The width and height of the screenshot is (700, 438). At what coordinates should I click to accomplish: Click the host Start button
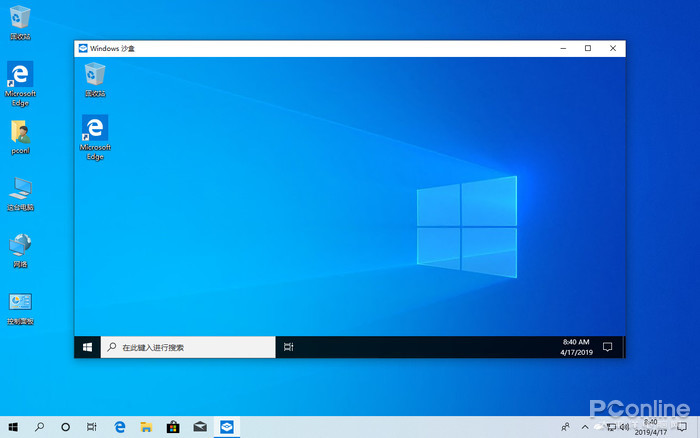click(13, 427)
